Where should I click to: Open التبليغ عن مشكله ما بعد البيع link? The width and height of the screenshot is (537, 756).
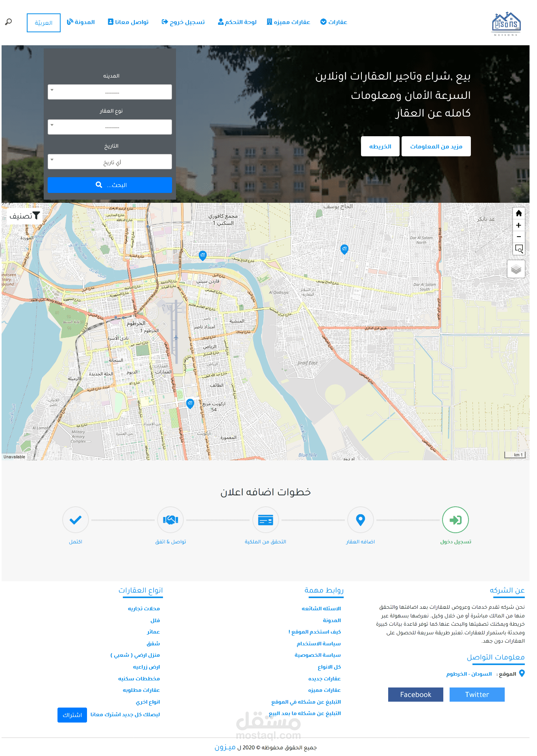click(x=305, y=713)
